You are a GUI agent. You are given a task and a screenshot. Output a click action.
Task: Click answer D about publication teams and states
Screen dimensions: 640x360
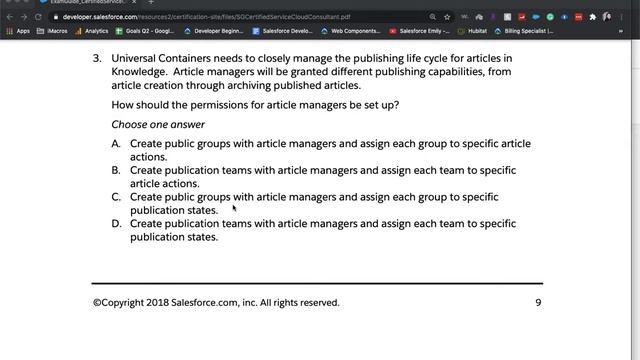313,230
